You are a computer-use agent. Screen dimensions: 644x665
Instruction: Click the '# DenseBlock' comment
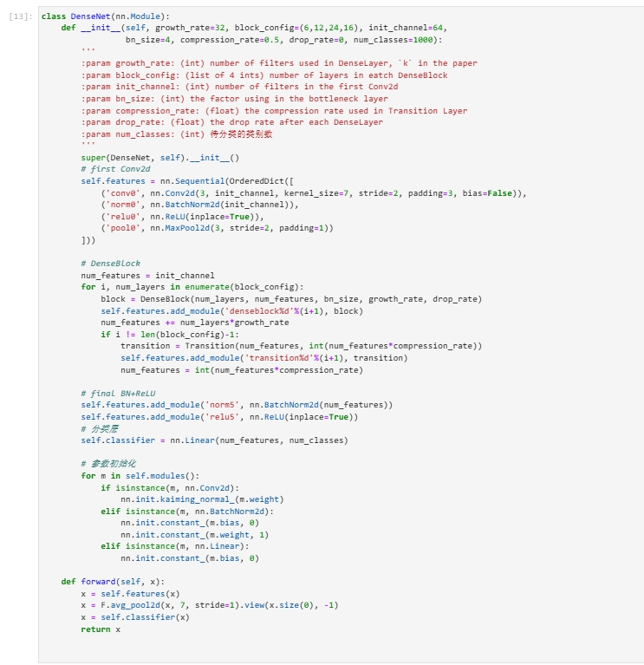[110, 264]
